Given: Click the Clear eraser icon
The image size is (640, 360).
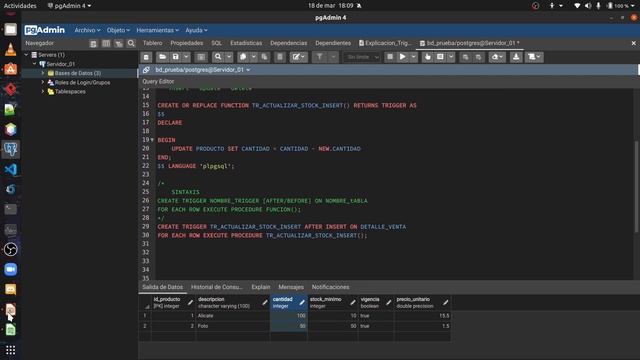Looking at the screenshot, I should [x=497, y=57].
